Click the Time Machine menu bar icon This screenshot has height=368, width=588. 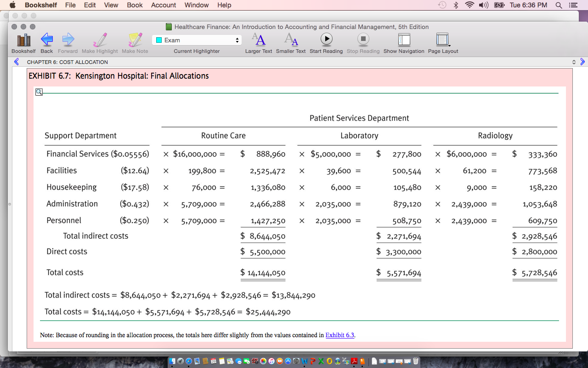442,5
